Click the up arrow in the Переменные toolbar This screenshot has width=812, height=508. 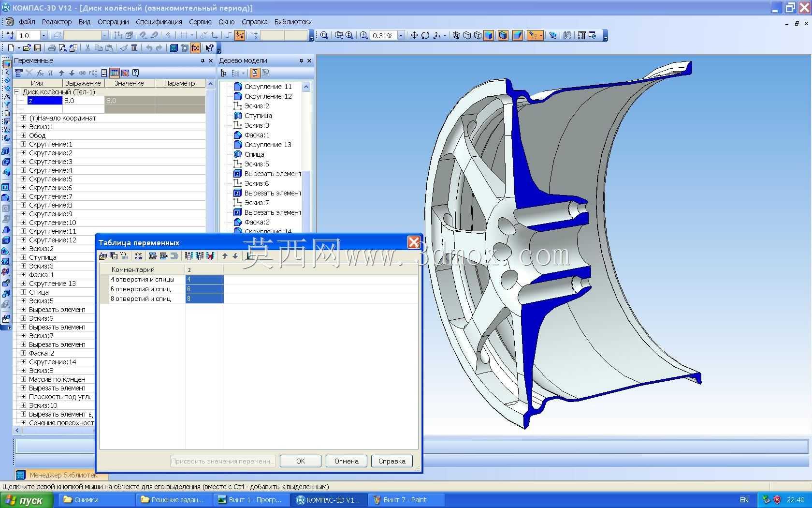pos(61,73)
